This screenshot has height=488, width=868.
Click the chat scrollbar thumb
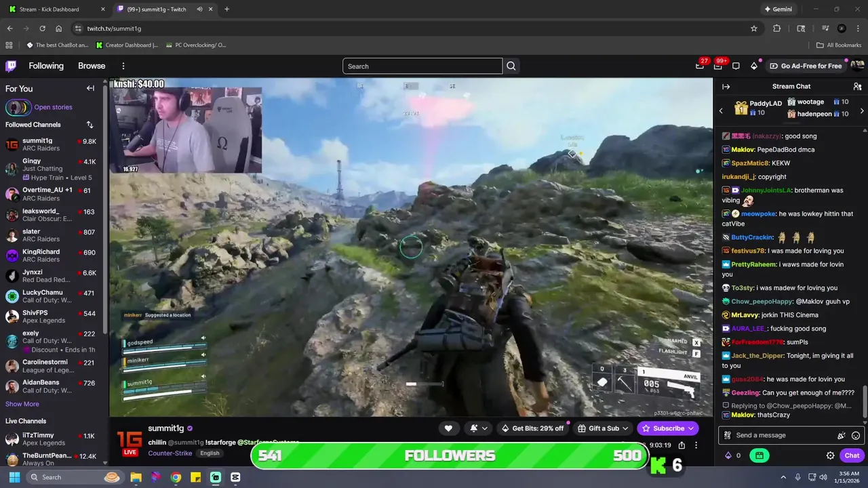point(865,402)
